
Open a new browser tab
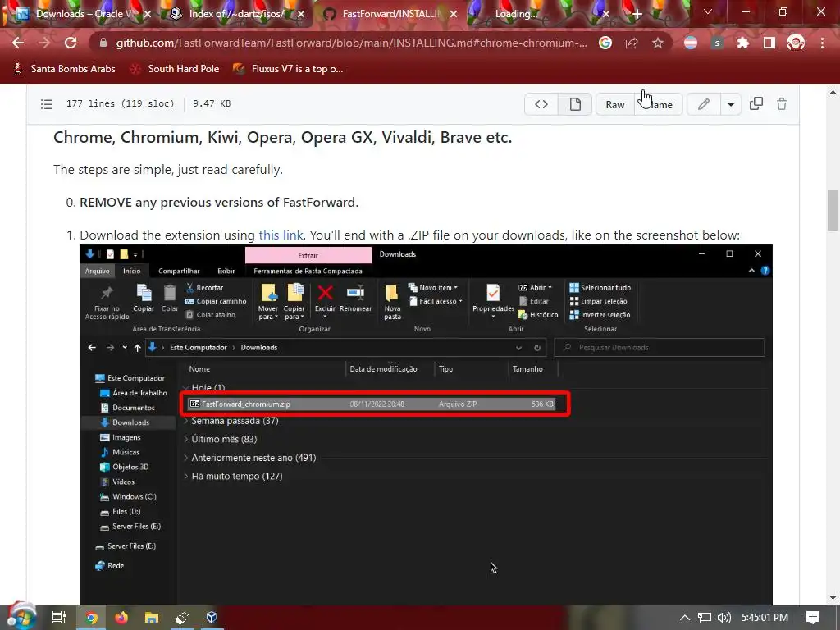coord(637,14)
